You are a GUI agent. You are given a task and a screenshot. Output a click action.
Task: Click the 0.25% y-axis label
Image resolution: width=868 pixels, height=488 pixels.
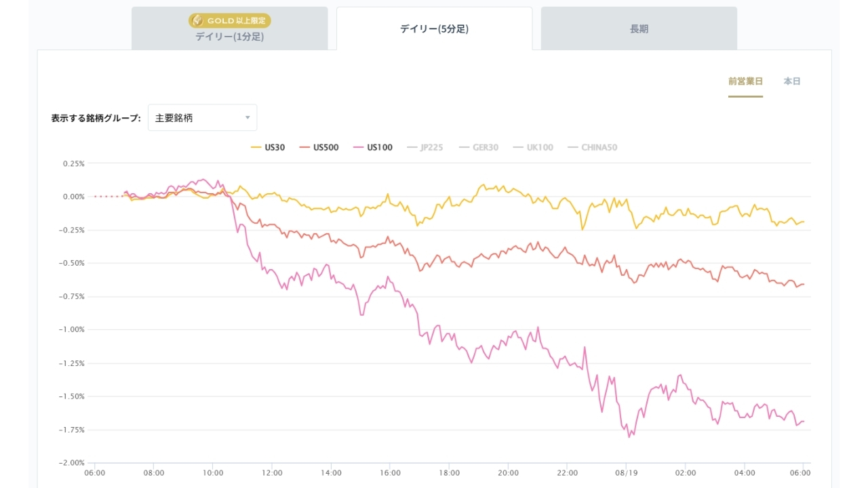(73, 163)
